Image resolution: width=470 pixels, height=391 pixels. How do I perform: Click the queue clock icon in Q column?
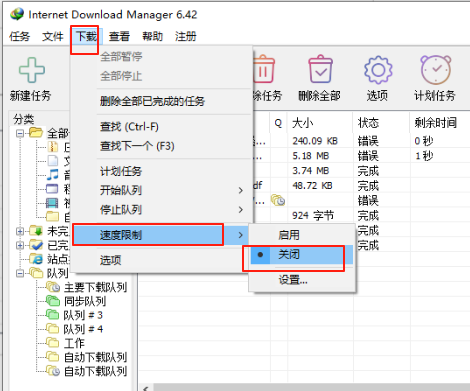click(x=278, y=200)
